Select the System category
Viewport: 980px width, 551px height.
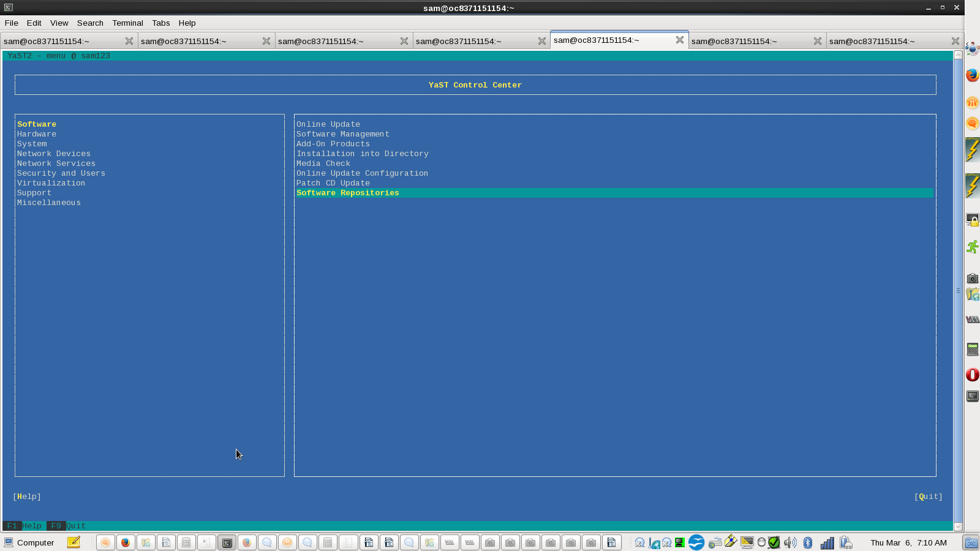[x=32, y=144]
